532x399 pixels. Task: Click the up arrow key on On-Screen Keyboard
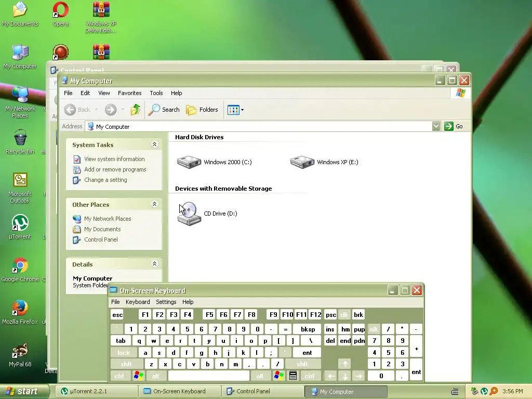tap(345, 364)
